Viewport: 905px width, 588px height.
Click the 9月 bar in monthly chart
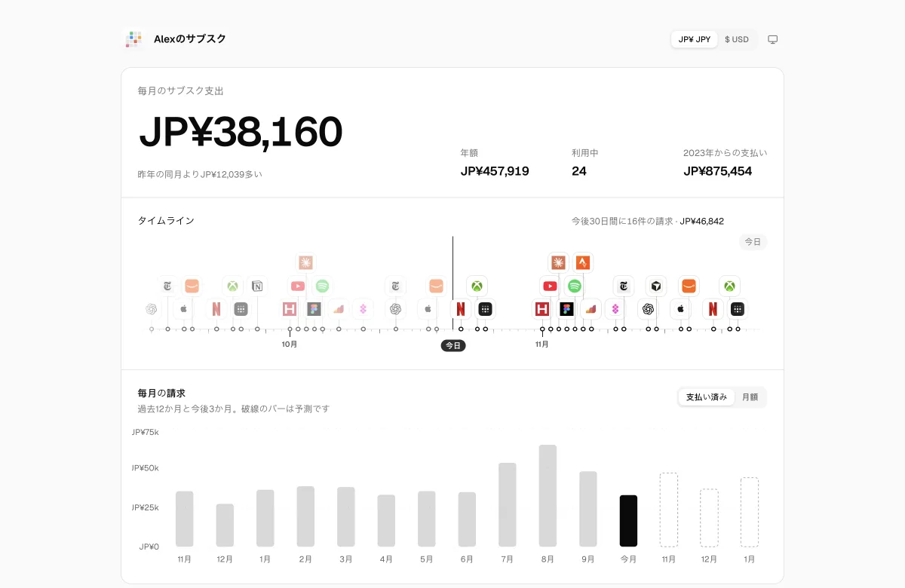(x=588, y=509)
